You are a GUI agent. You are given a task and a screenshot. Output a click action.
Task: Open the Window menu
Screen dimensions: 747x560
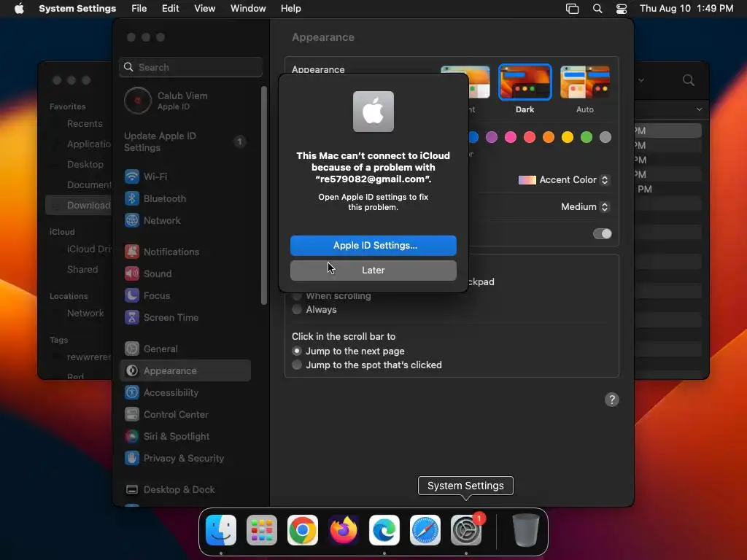248,9
